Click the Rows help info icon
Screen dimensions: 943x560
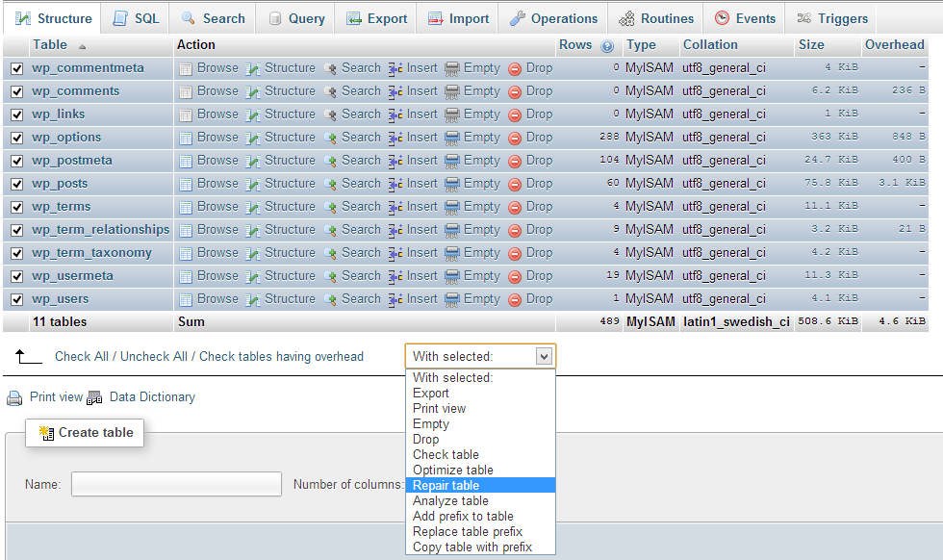pos(607,46)
